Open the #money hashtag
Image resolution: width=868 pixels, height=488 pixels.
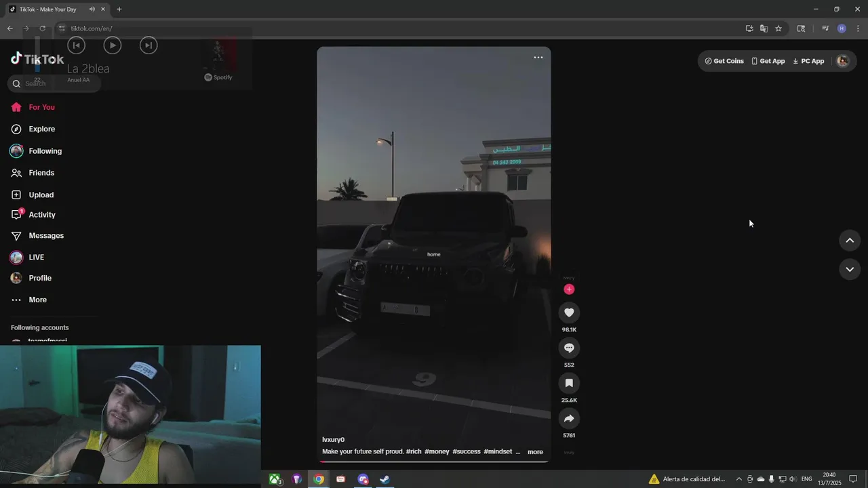coord(437,451)
